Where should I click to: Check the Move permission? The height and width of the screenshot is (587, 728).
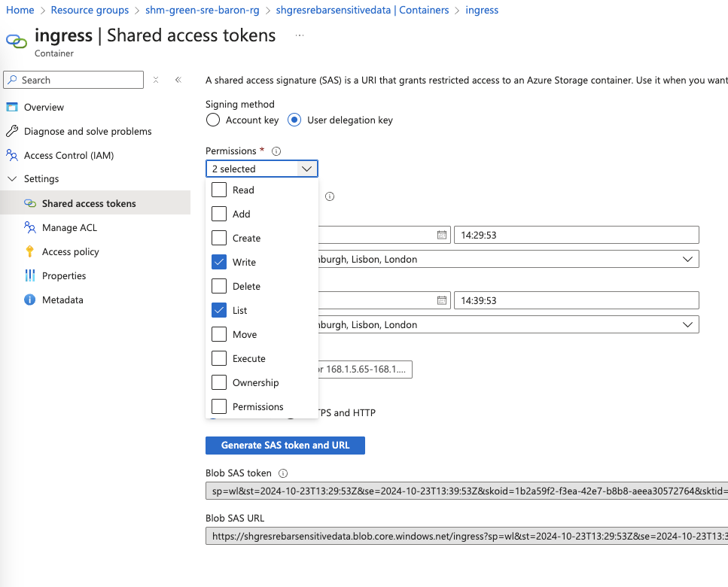[219, 335]
